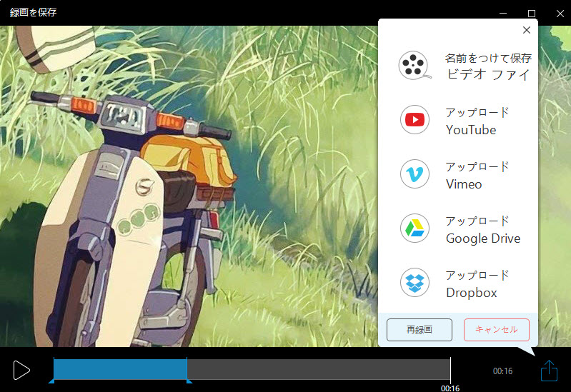Click the YouTube upload icon

tap(414, 120)
